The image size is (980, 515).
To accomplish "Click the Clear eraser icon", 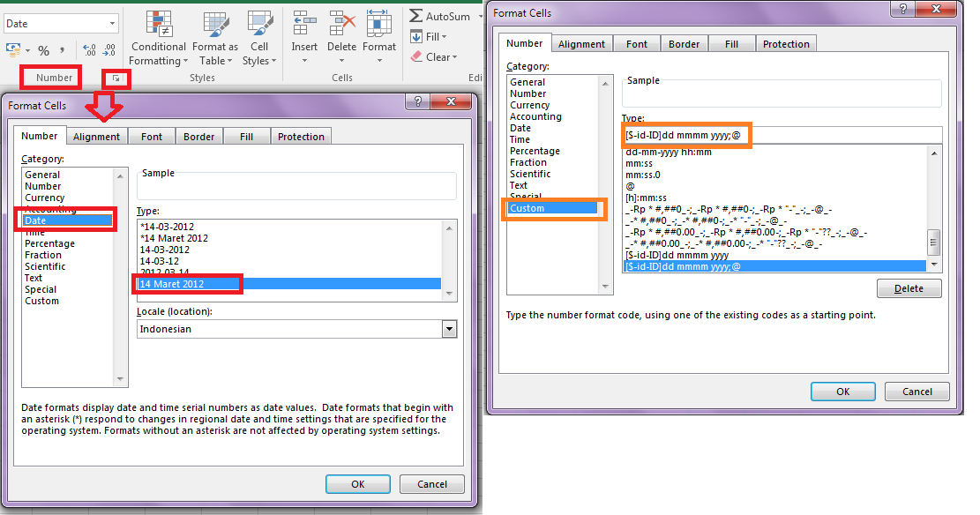I will point(416,56).
